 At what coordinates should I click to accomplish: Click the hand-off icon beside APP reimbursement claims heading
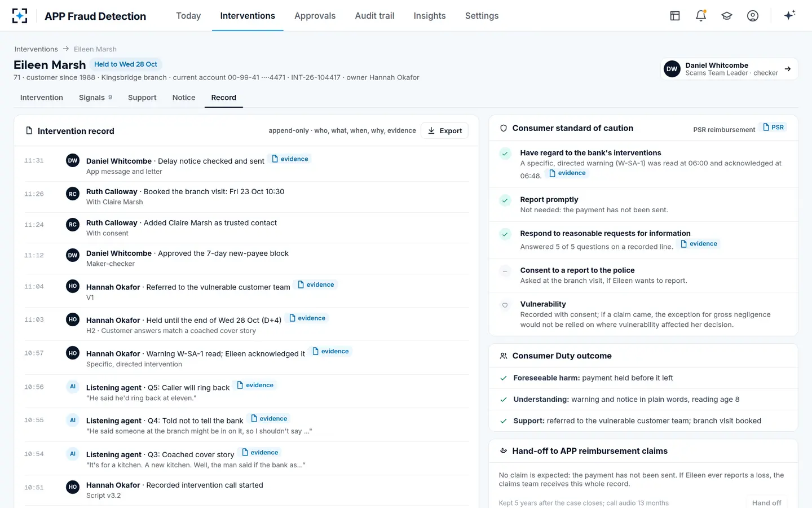(x=504, y=451)
